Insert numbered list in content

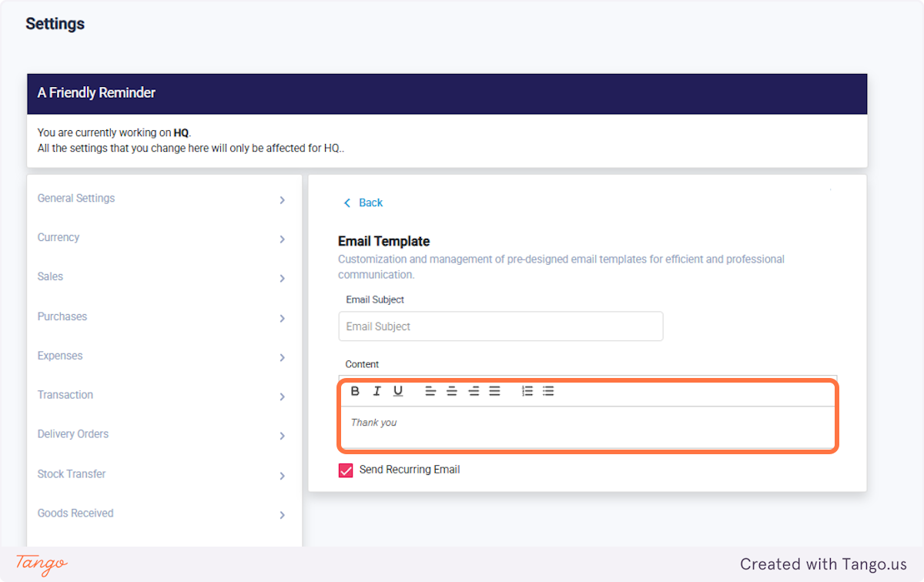tap(527, 391)
